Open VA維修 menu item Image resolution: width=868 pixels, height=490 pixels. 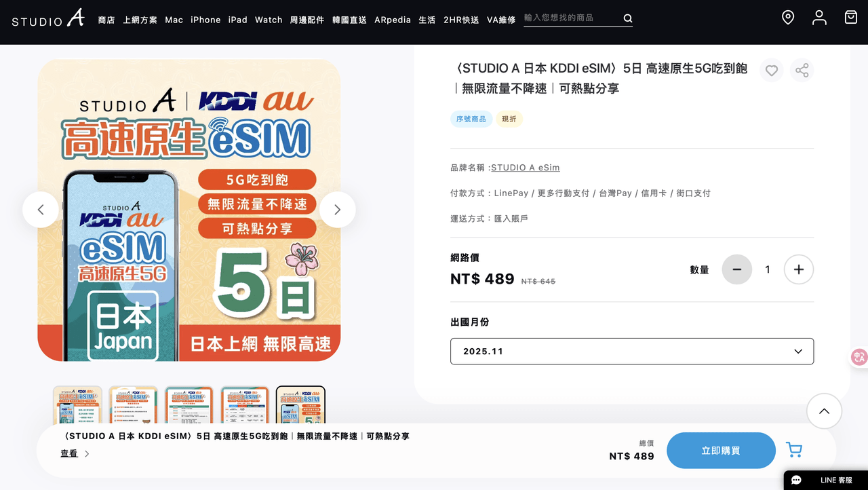click(501, 20)
